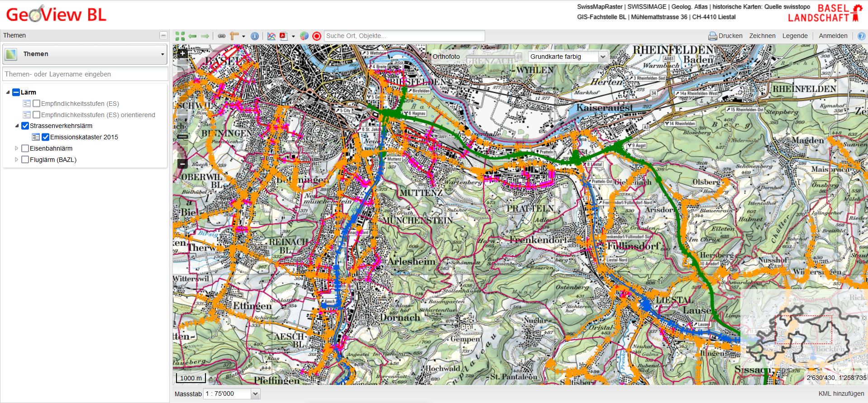Click the KML hinzufügen link
The height and width of the screenshot is (403, 868).
click(x=841, y=394)
